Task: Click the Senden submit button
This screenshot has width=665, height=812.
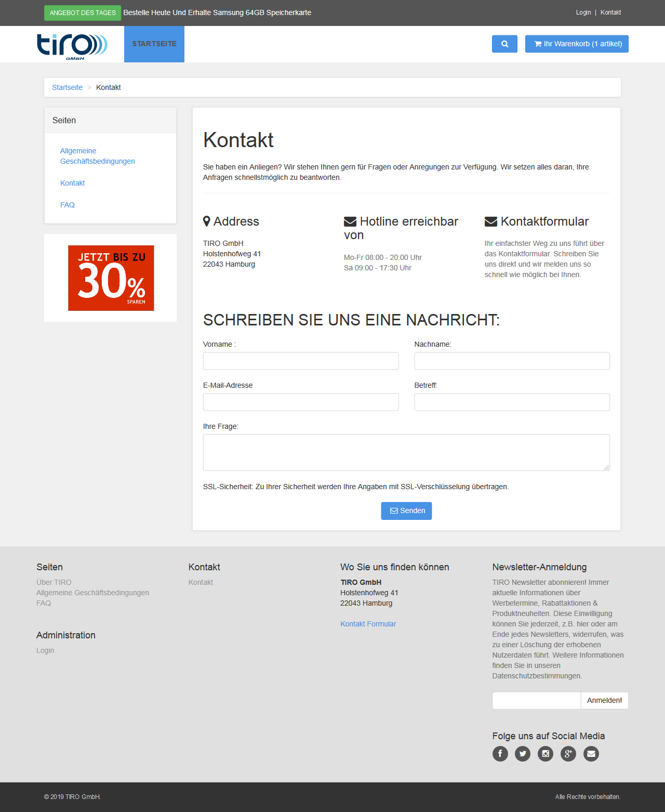Action: click(406, 510)
